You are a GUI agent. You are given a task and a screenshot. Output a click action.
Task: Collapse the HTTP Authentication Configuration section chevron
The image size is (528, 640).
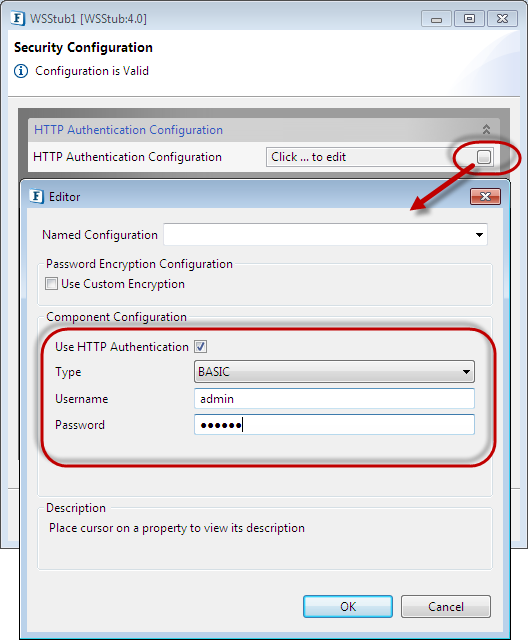pos(486,129)
